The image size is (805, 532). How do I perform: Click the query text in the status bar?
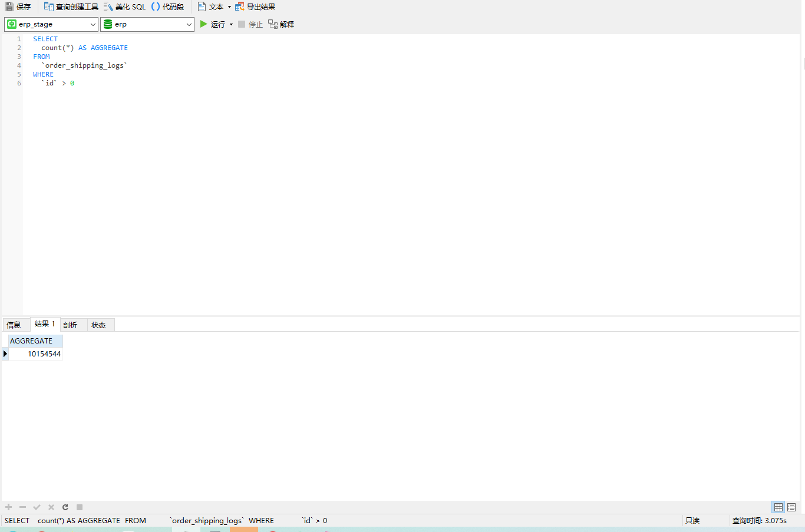[x=166, y=521]
